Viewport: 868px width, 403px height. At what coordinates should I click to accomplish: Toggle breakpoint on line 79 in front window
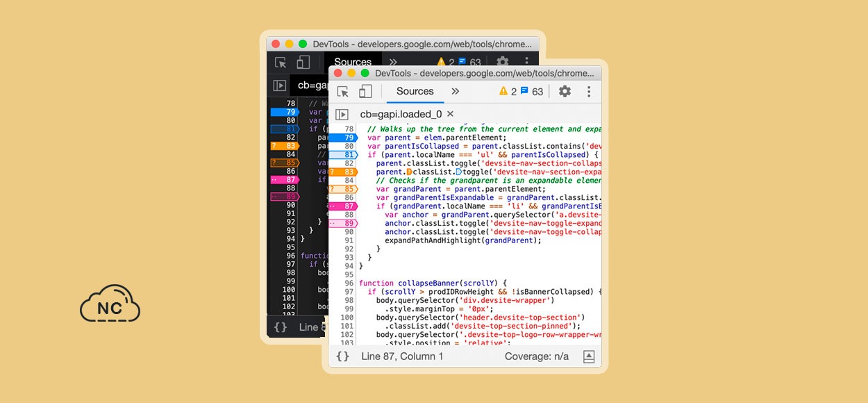click(x=344, y=138)
